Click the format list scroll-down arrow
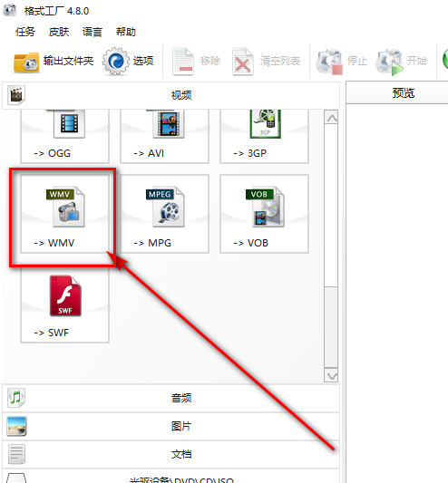The width and height of the screenshot is (448, 483). pyautogui.click(x=331, y=376)
